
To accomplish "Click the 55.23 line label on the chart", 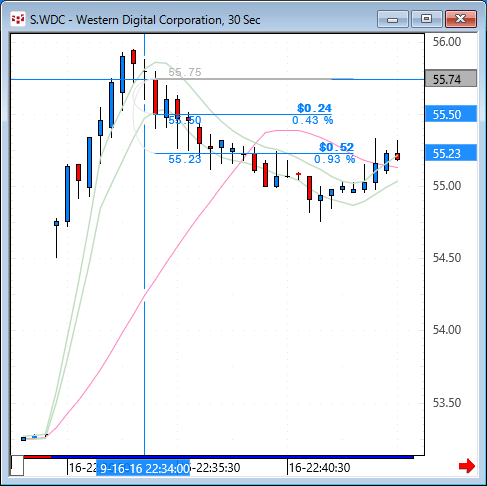I will click(185, 159).
